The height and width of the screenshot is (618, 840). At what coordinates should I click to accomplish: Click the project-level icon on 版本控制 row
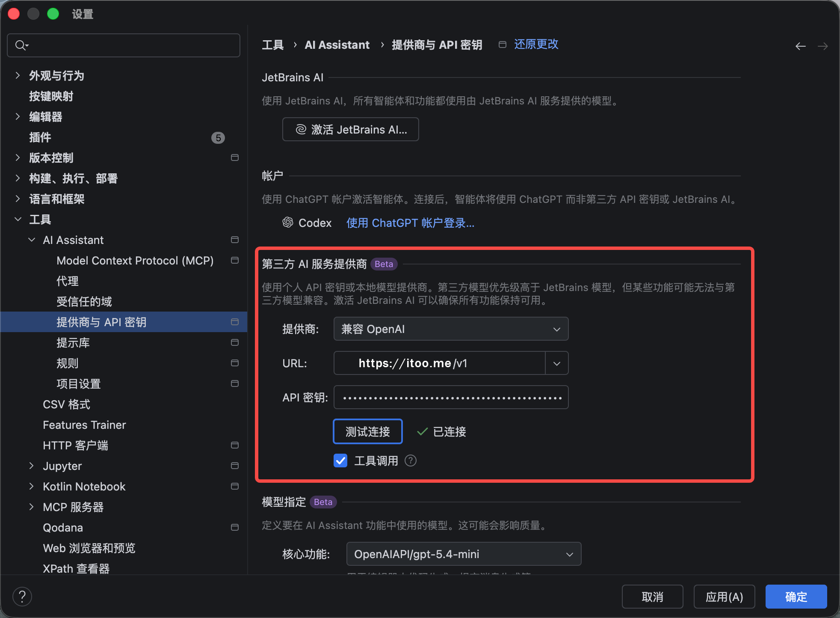point(235,157)
